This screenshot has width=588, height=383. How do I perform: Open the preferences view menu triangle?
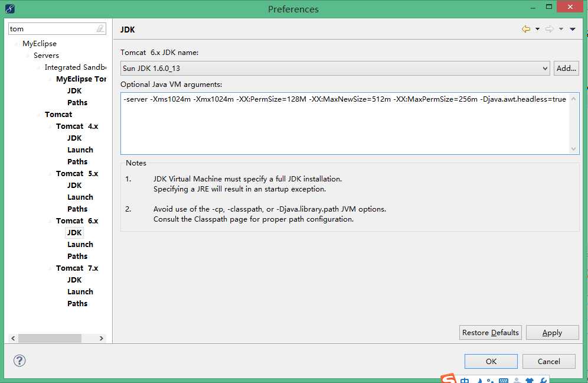tap(573, 29)
